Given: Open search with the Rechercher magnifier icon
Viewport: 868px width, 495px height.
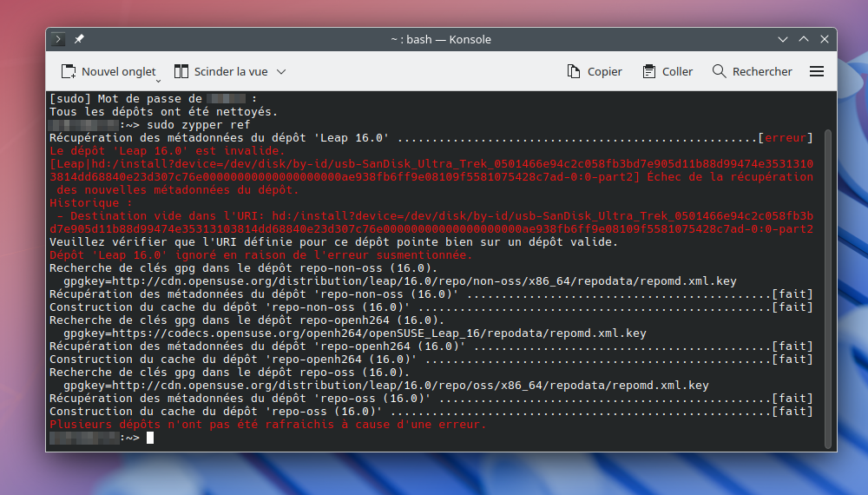Looking at the screenshot, I should 719,71.
